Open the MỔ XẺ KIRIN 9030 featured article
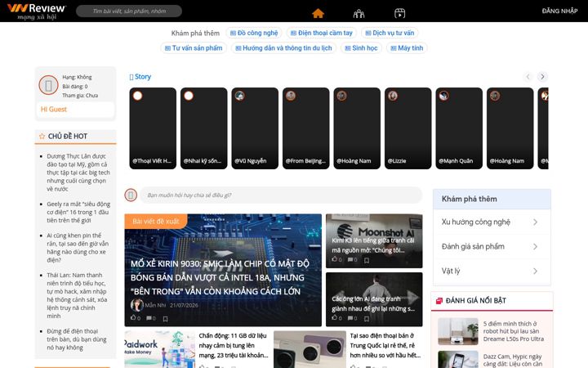This screenshot has width=588, height=368. click(x=220, y=277)
